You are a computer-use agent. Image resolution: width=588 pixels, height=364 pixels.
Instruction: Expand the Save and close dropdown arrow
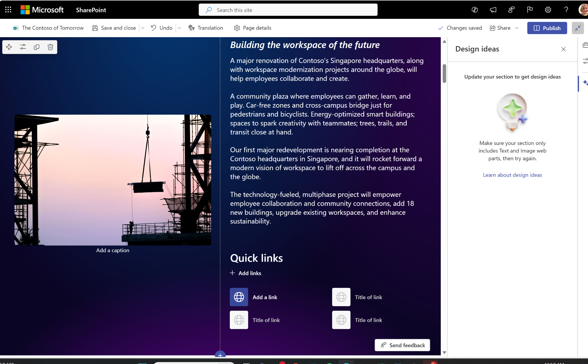tap(143, 28)
